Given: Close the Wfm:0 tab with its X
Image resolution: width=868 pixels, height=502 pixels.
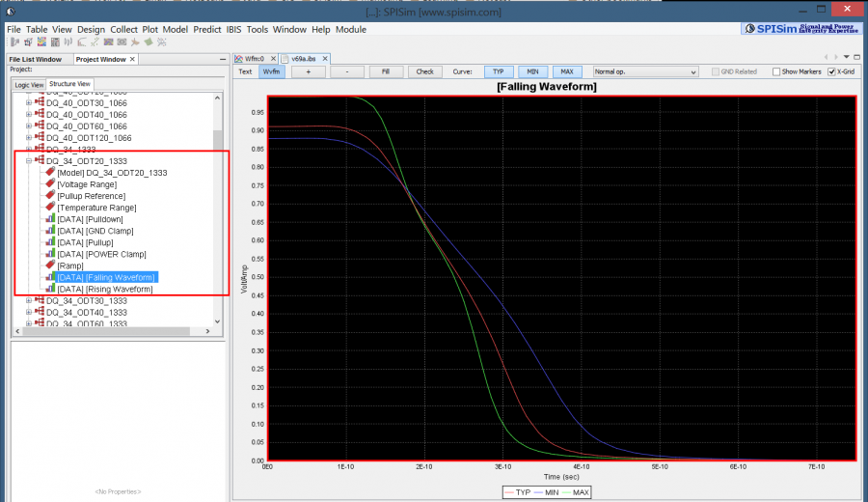Looking at the screenshot, I should click(x=271, y=59).
